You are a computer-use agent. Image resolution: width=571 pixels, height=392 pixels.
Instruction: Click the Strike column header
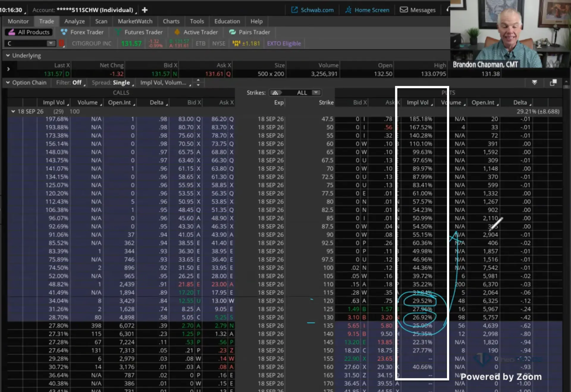pos(326,103)
